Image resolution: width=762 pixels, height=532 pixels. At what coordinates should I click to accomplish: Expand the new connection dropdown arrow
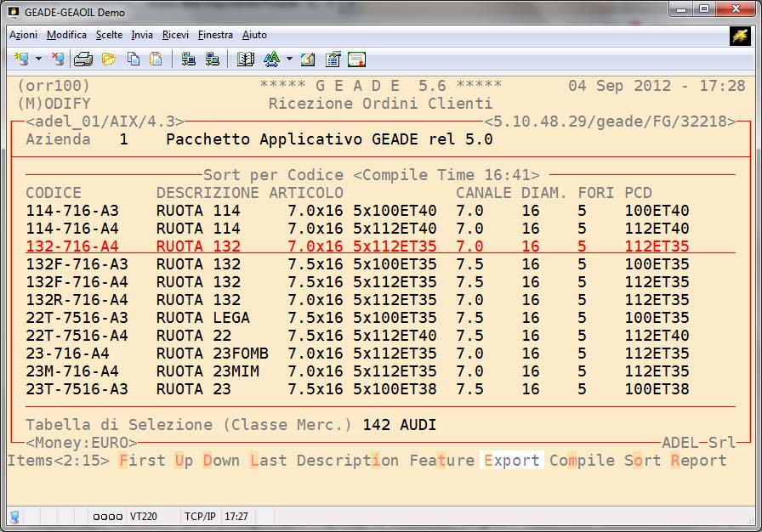tap(38, 59)
